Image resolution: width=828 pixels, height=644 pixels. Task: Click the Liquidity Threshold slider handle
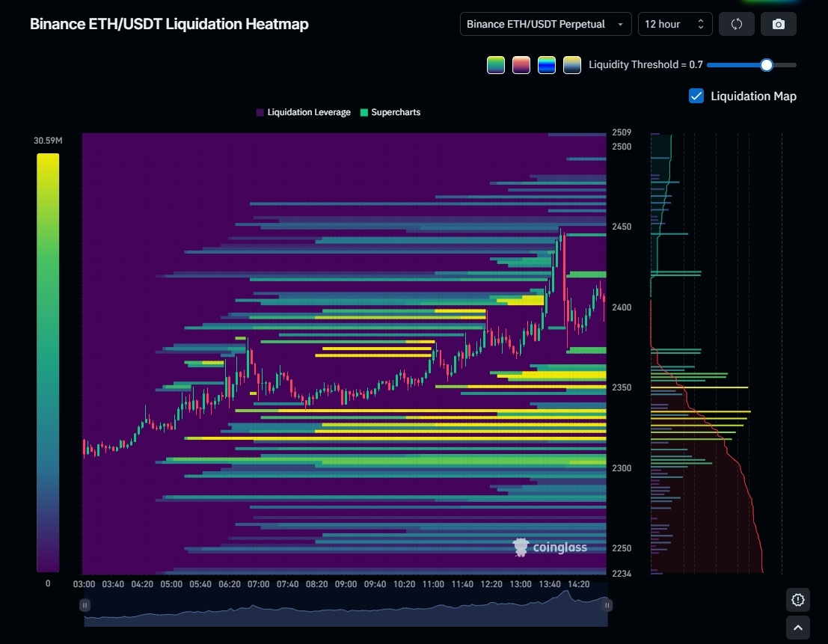tap(766, 65)
